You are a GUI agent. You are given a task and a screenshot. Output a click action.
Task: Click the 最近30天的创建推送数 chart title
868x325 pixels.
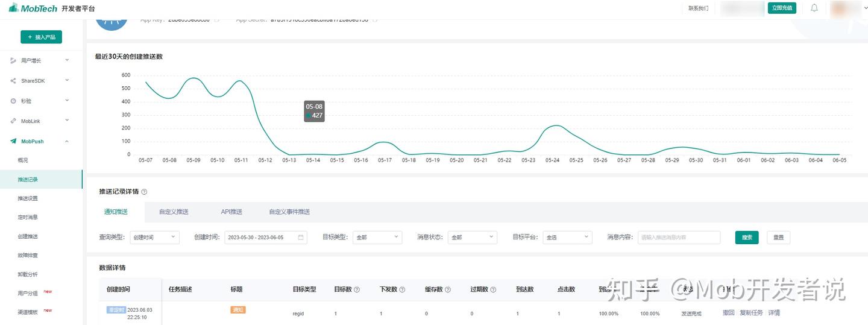(x=128, y=57)
